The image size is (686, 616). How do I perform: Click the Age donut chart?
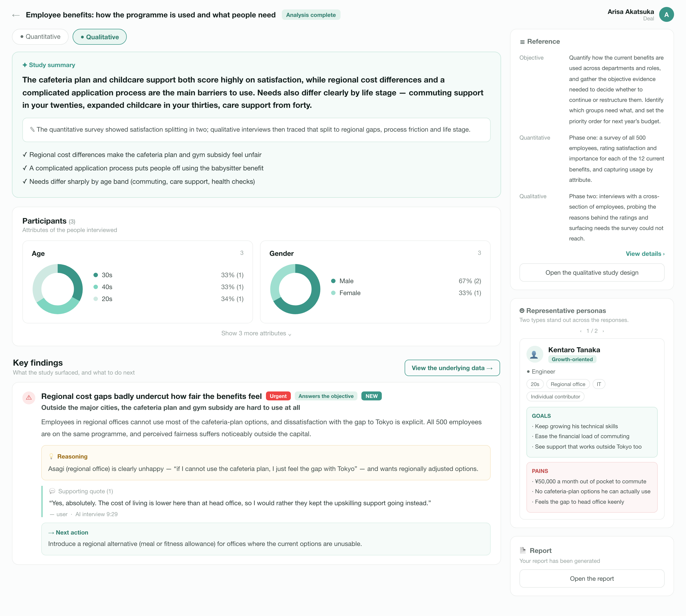point(58,289)
